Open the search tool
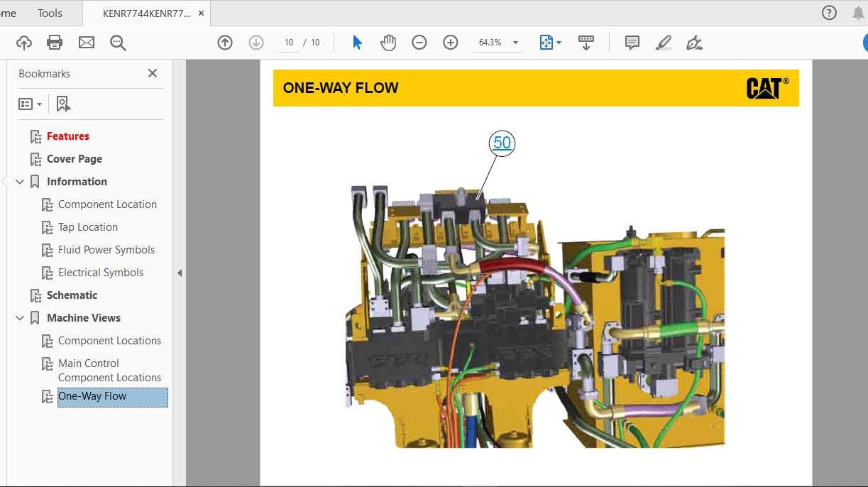Screen dimensions: 868x487 (118, 43)
